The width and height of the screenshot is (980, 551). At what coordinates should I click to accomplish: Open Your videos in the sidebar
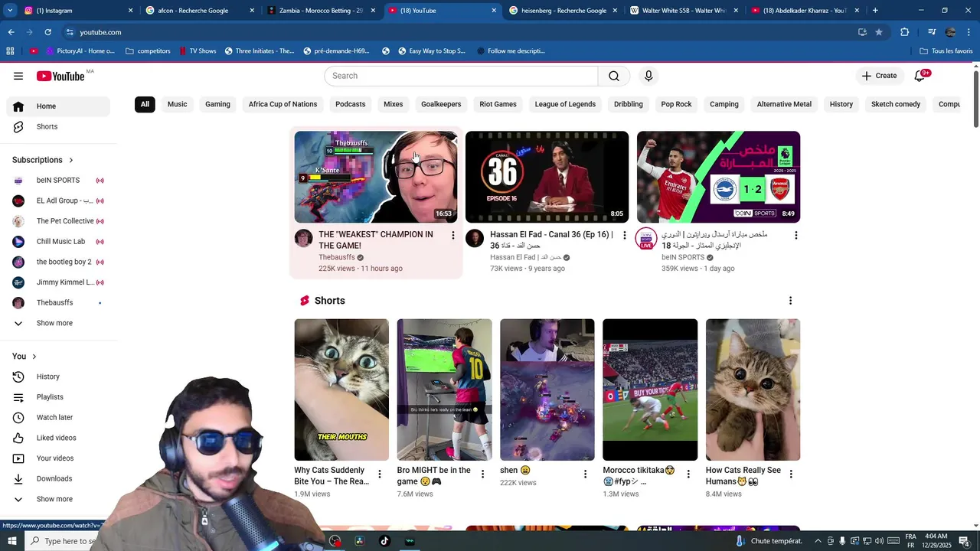[58, 458]
